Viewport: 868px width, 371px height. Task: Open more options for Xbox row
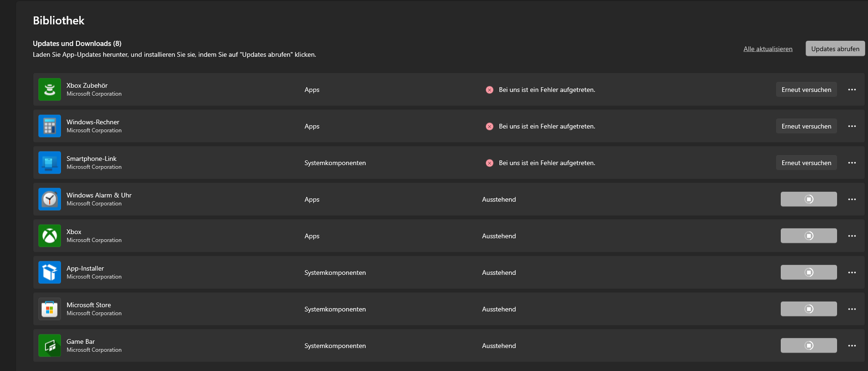pos(852,236)
